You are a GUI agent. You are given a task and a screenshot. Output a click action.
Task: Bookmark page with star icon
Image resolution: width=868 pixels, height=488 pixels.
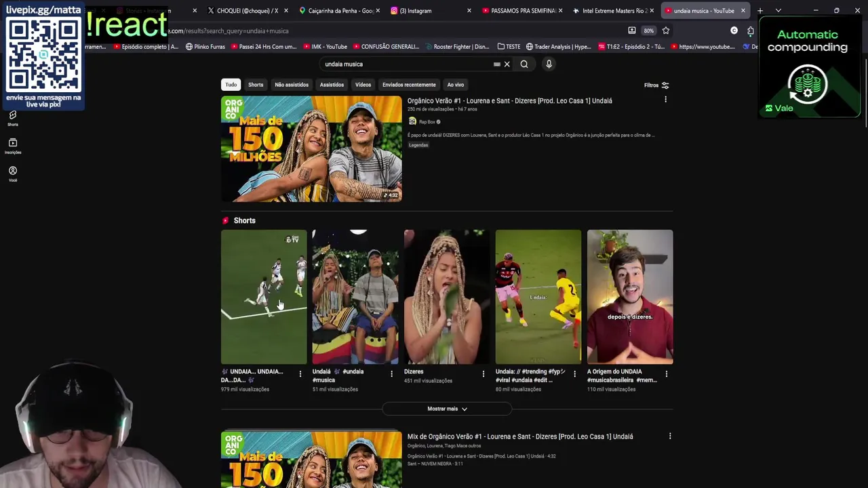tap(666, 30)
